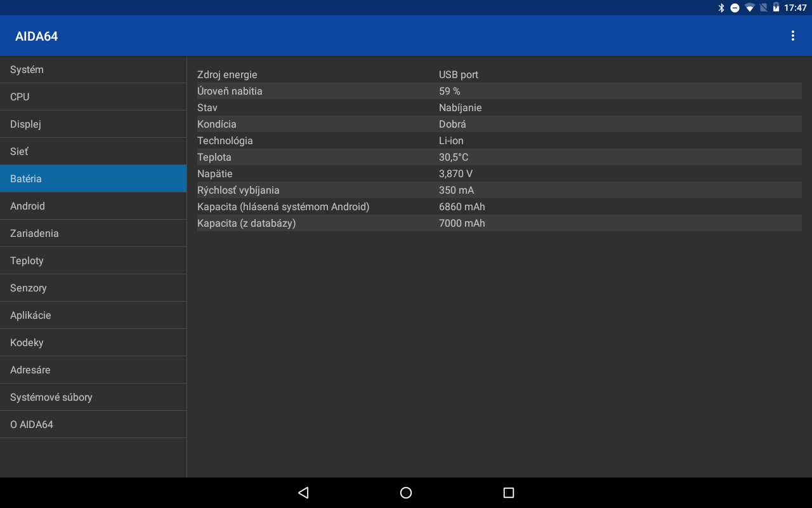Click the 17:47 clock in status bar

tap(796, 8)
